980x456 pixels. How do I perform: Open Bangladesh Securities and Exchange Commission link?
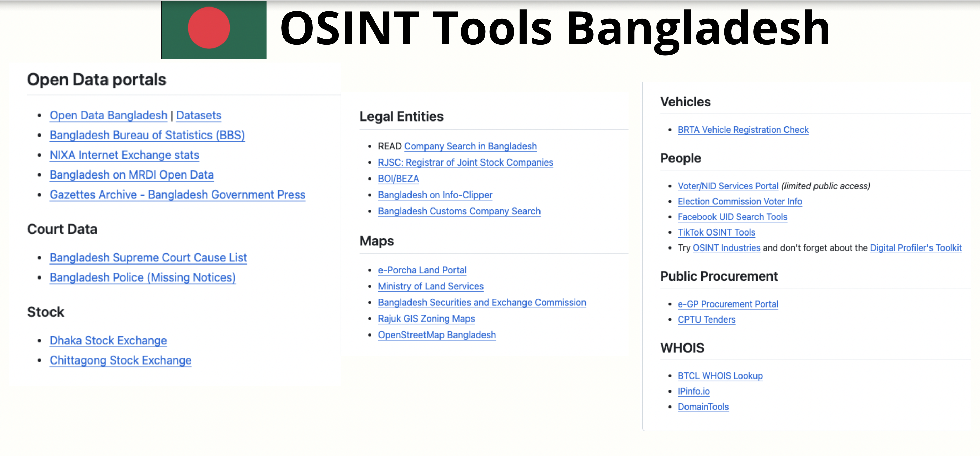[482, 303]
